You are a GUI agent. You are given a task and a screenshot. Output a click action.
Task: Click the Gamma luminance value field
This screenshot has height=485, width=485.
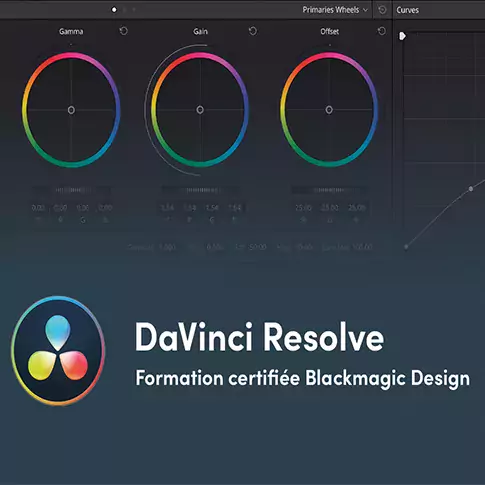click(38, 208)
